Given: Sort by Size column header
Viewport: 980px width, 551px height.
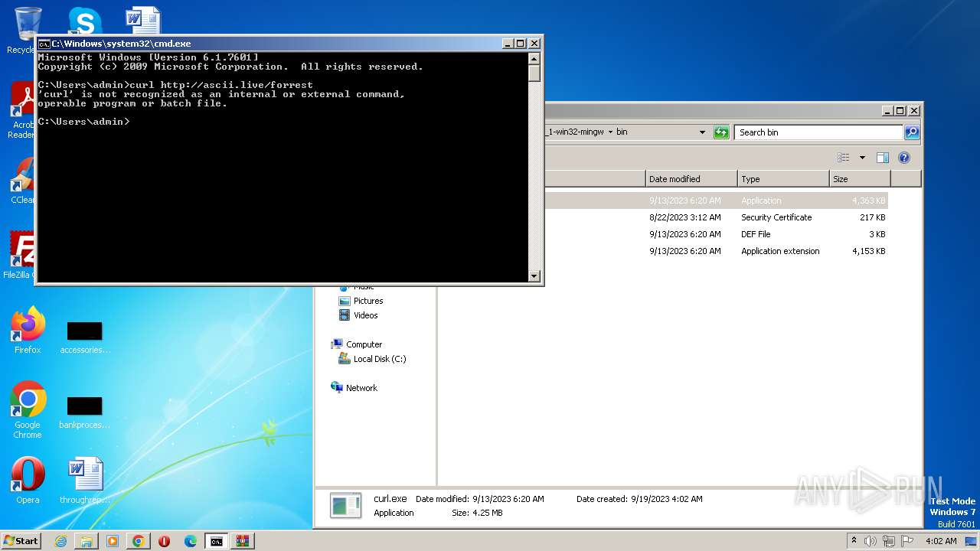Looking at the screenshot, I should tap(860, 179).
